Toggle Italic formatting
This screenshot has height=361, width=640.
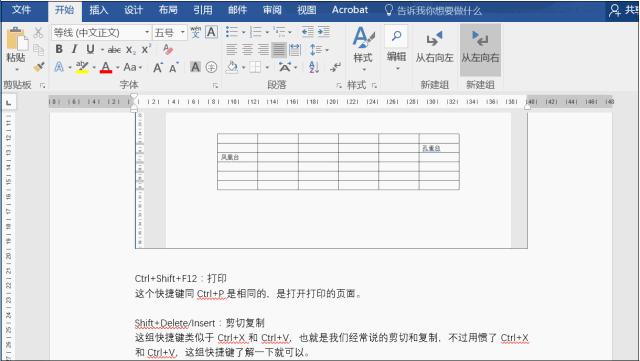click(x=74, y=49)
